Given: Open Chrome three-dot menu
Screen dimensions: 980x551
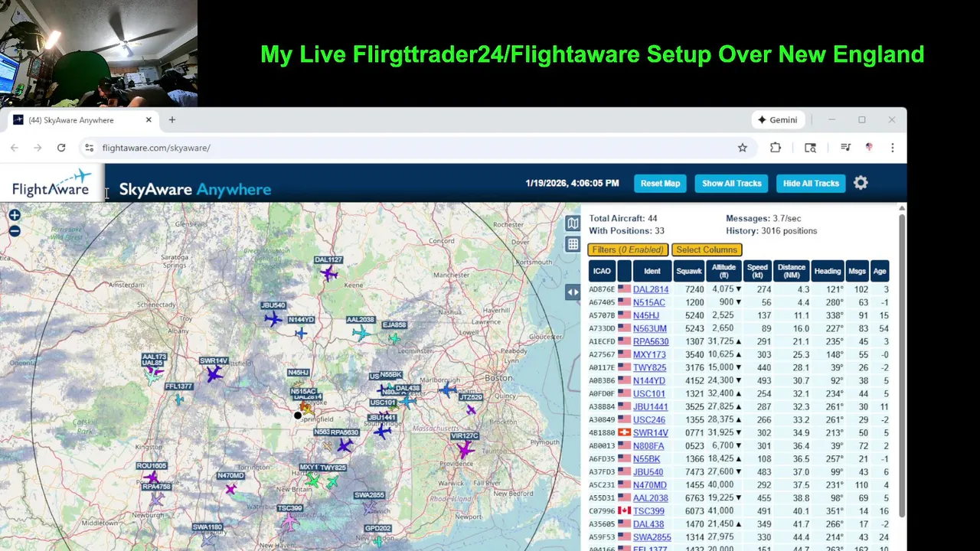Looking at the screenshot, I should pos(892,148).
